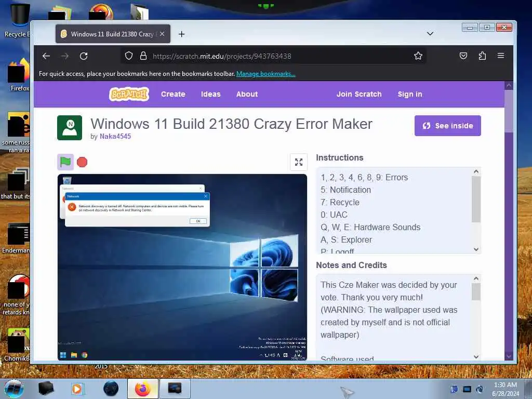The width and height of the screenshot is (532, 399).
Task: Click the "Q, W, E: Hardware Sounds" line
Action: [x=370, y=228]
